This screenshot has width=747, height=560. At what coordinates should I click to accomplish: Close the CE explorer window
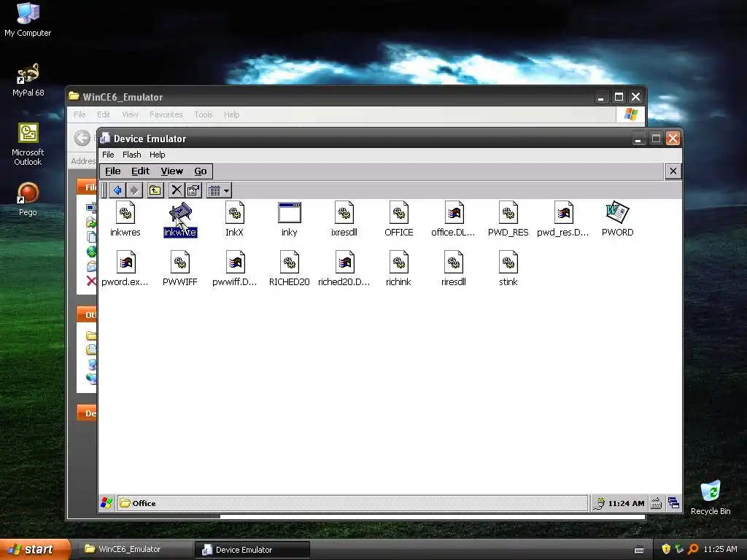point(673,171)
